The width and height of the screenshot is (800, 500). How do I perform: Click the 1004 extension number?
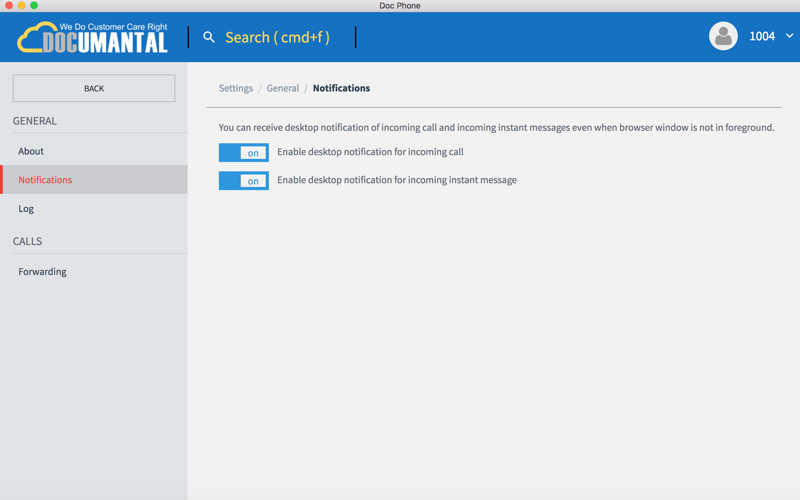(762, 36)
